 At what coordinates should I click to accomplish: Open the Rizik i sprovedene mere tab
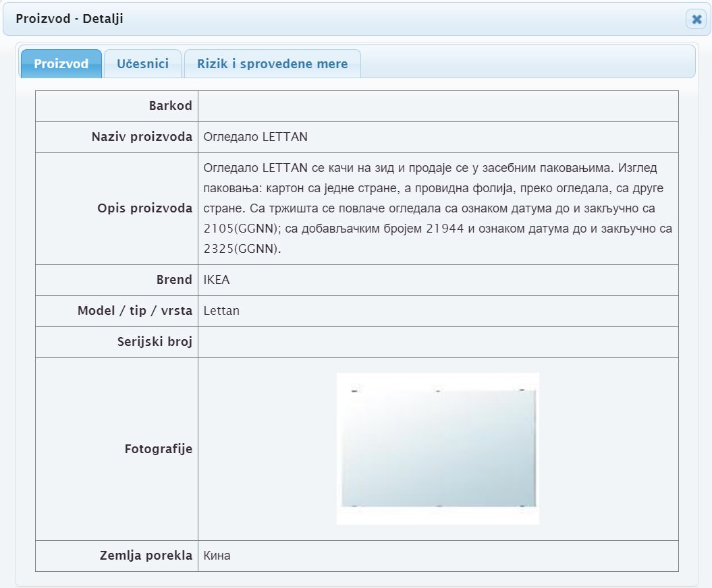point(272,64)
